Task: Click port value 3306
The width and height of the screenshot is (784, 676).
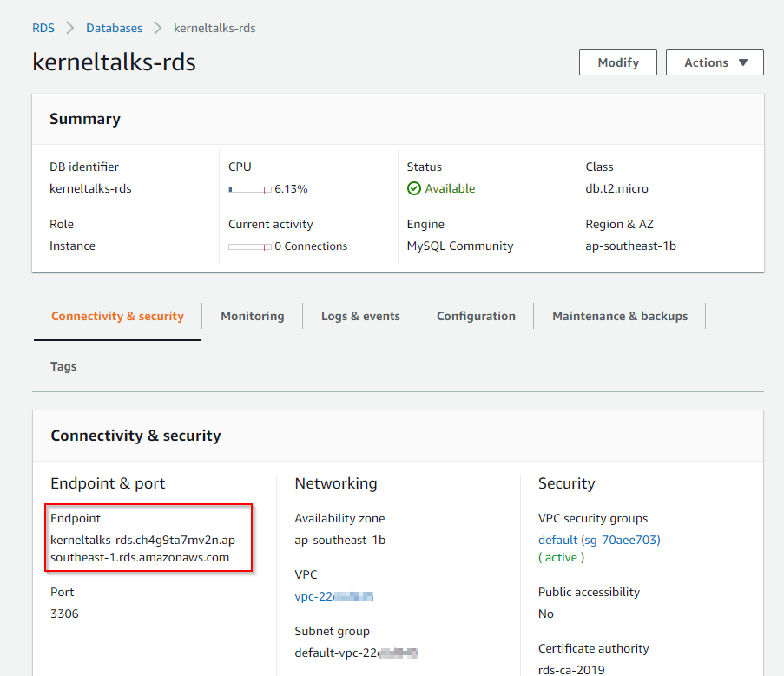Action: tap(64, 614)
